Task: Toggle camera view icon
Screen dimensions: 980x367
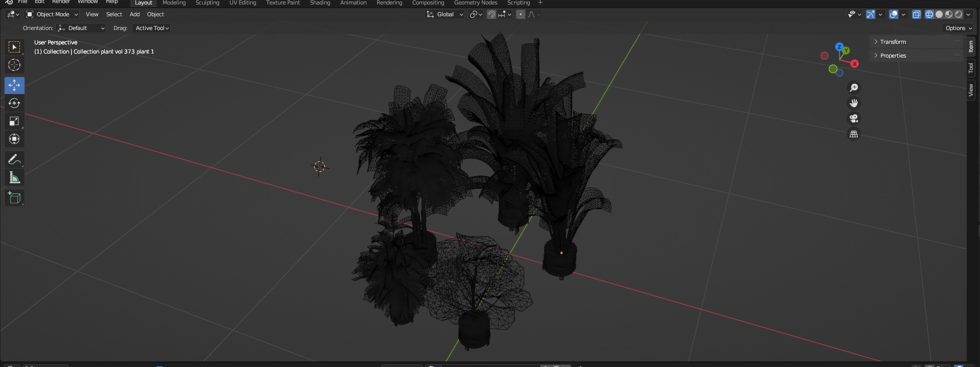Action: (854, 119)
